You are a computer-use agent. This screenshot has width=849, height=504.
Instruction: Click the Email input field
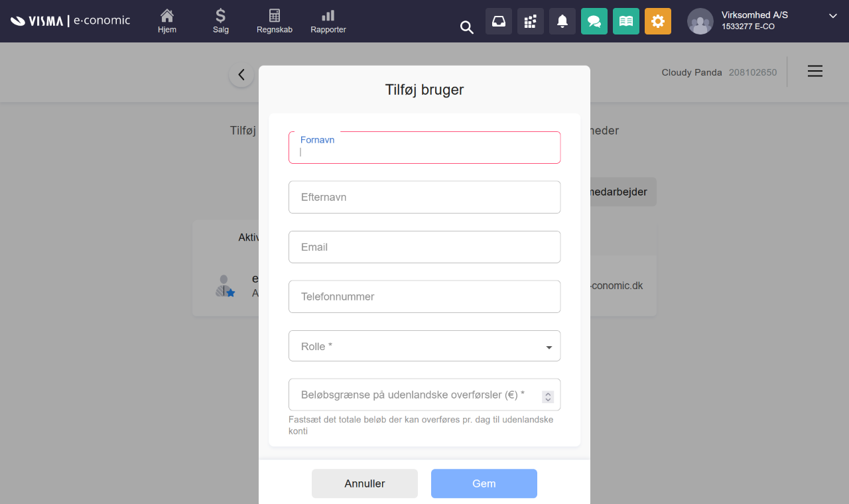click(x=424, y=247)
